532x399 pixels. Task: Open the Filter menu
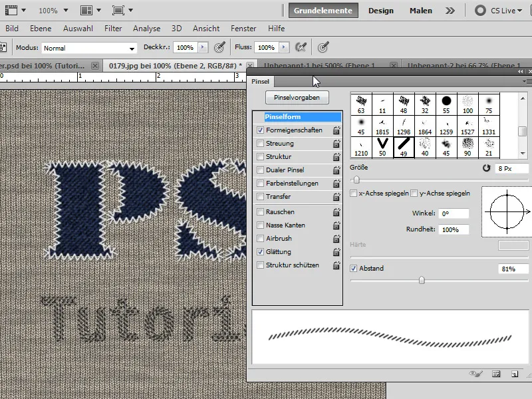click(x=113, y=29)
